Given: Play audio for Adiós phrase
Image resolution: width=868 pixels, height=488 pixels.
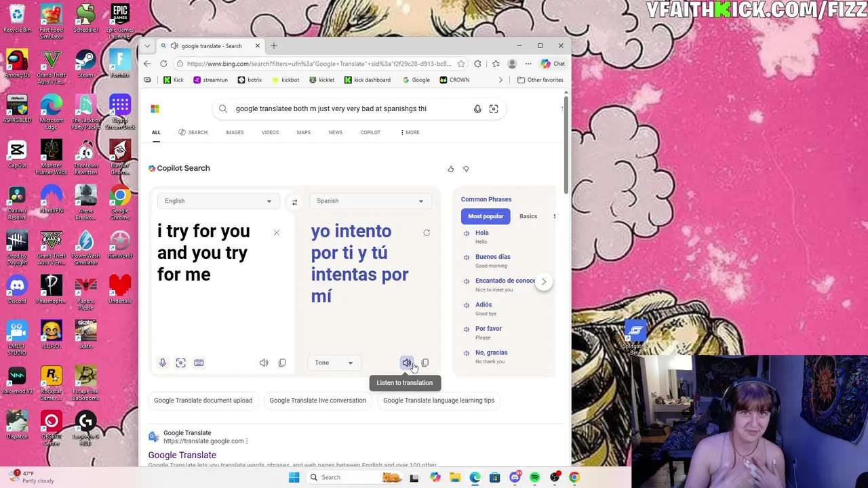Looking at the screenshot, I should point(467,305).
